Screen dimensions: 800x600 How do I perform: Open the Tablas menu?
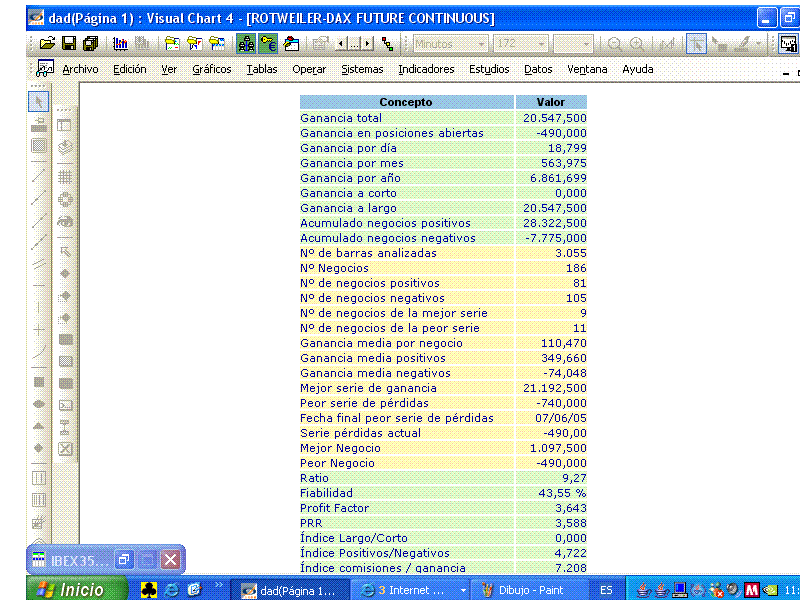tap(262, 69)
